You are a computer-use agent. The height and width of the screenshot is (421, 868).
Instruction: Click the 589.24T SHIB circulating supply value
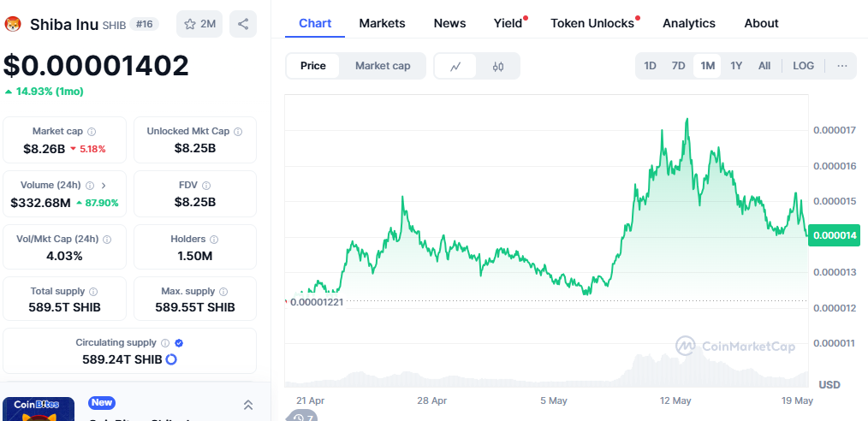122,359
